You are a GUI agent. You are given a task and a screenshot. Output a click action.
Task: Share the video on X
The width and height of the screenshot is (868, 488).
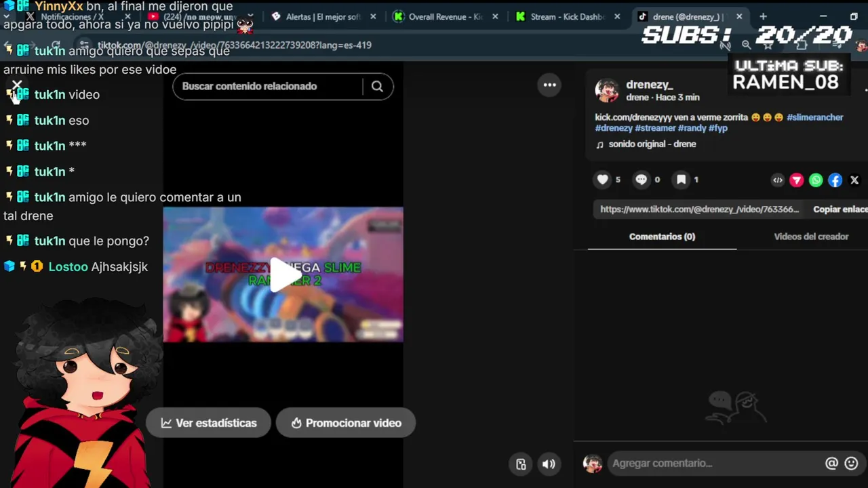[854, 180]
